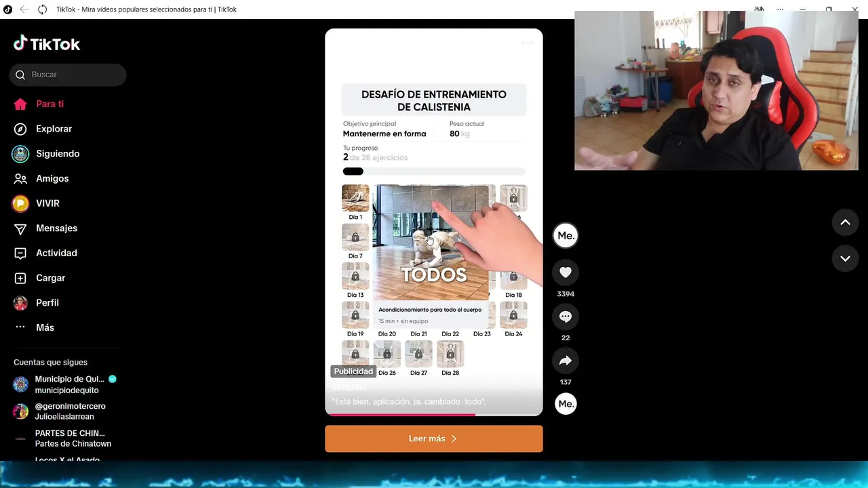Click the like count 3394
Image resolution: width=868 pixels, height=488 pixels.
click(566, 294)
